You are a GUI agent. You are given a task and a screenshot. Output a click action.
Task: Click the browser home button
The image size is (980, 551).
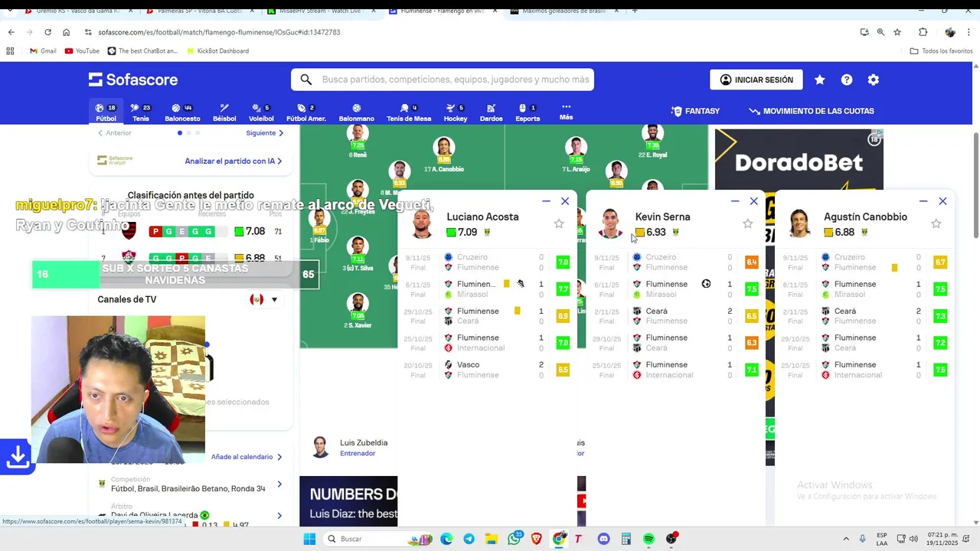(67, 32)
